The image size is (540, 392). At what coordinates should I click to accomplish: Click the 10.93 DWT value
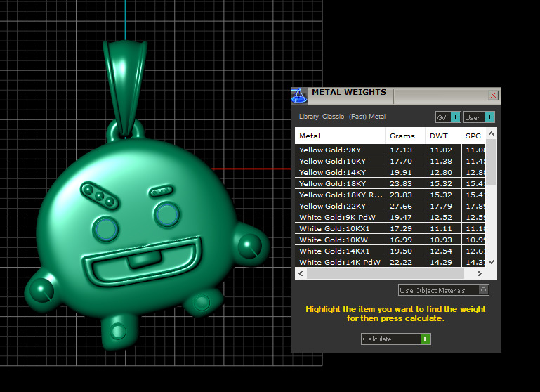pyautogui.click(x=441, y=240)
